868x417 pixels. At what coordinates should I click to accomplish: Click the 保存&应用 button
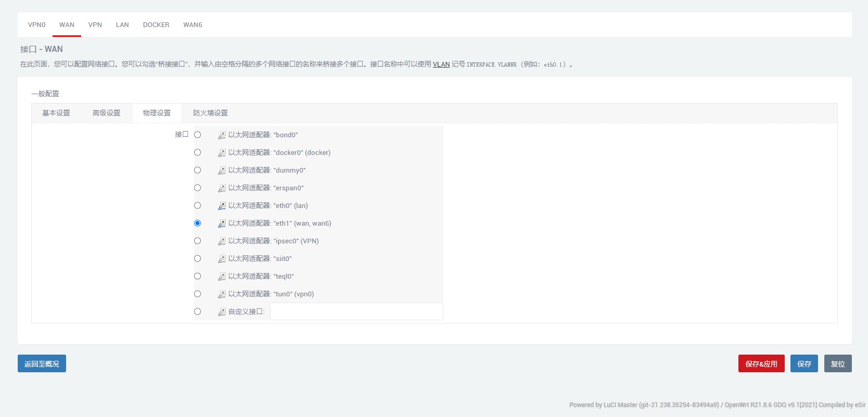pos(761,363)
